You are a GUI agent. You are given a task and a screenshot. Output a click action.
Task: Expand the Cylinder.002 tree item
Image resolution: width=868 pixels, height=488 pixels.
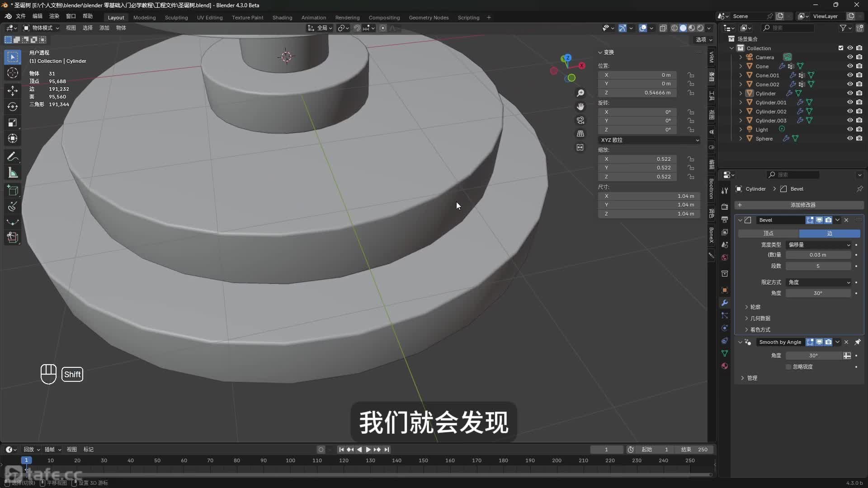coord(741,112)
